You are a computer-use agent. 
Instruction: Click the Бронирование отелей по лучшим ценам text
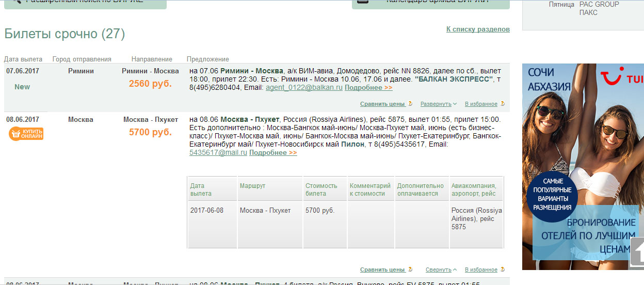[588, 236]
